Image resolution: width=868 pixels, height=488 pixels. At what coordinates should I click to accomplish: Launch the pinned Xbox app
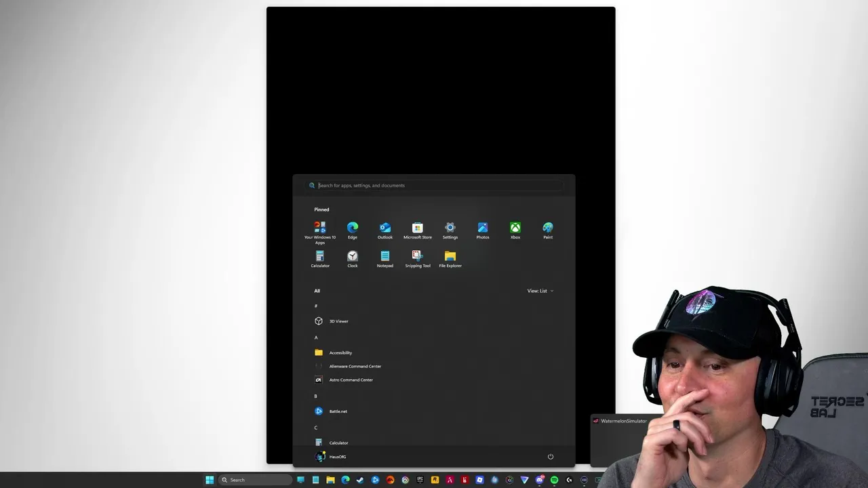[x=515, y=230]
